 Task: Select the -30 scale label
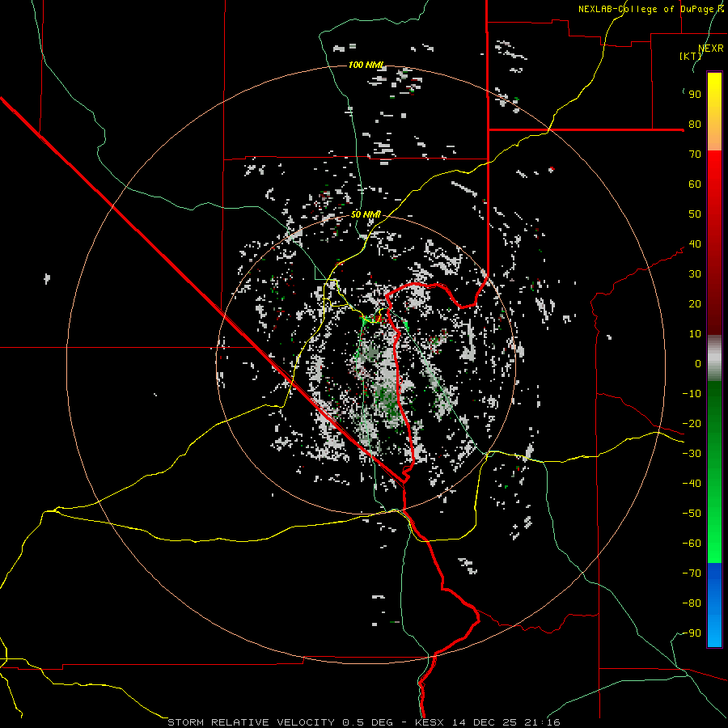click(x=692, y=454)
